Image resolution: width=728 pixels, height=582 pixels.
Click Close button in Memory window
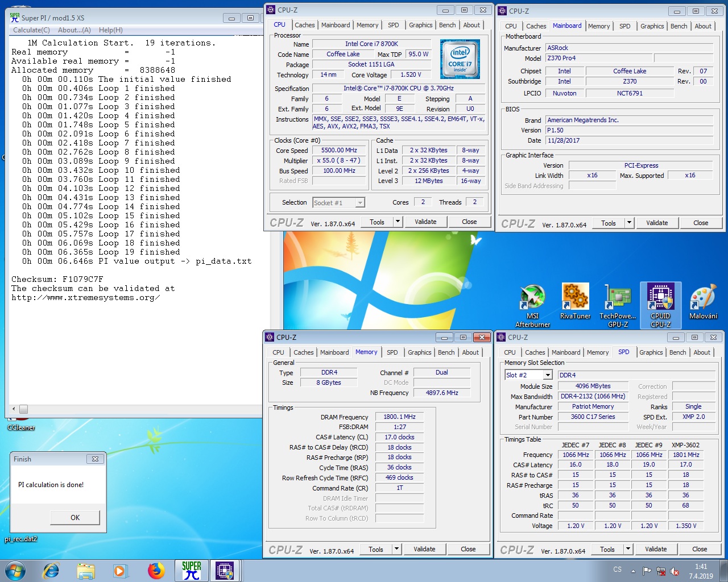click(x=468, y=549)
